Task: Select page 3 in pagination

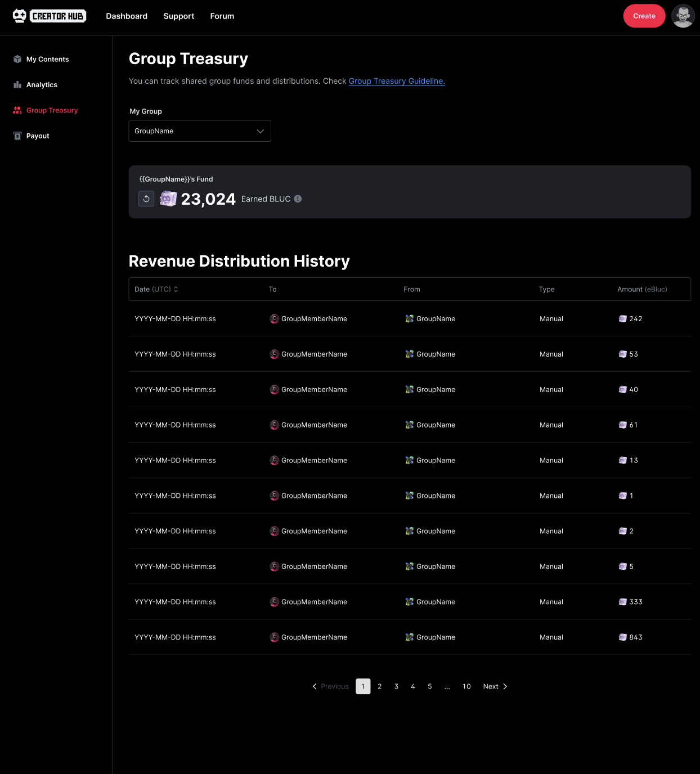Action: click(x=396, y=686)
